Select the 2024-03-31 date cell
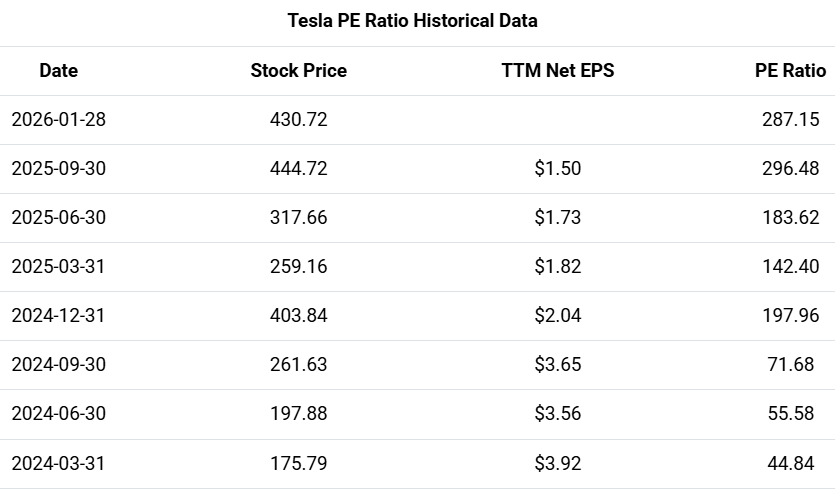 (x=58, y=463)
